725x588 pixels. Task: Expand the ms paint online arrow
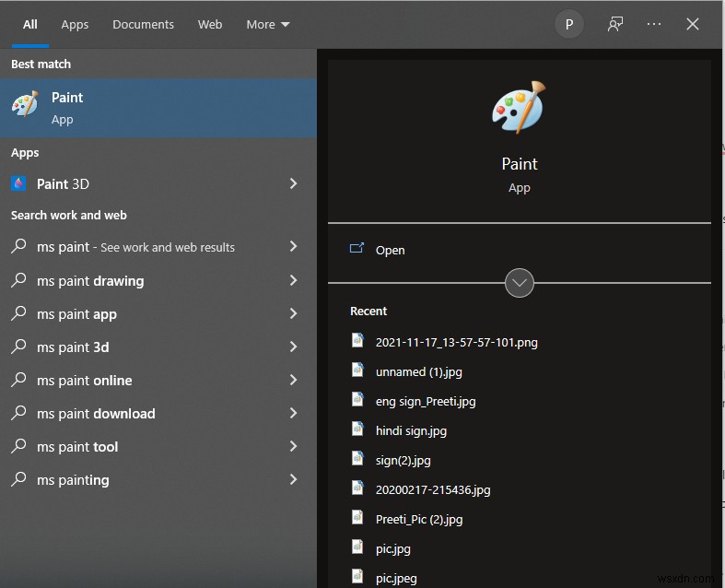coord(293,380)
